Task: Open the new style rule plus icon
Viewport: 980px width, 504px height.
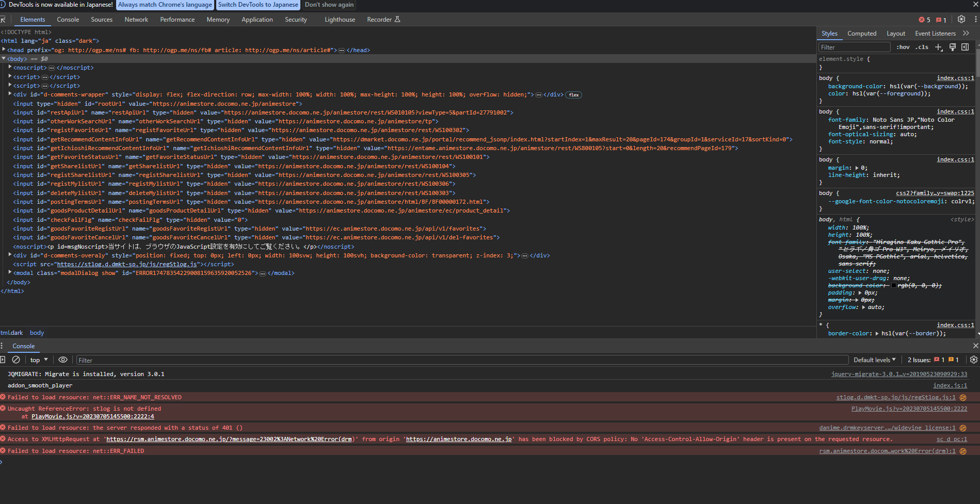Action: (939, 47)
